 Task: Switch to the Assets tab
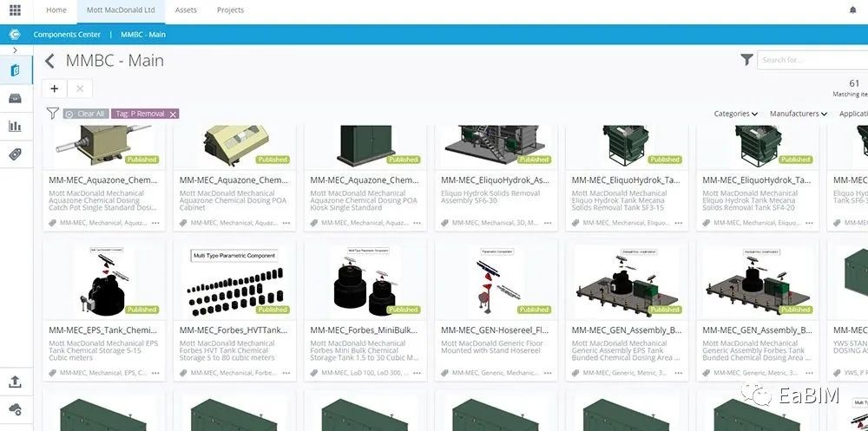[185, 10]
